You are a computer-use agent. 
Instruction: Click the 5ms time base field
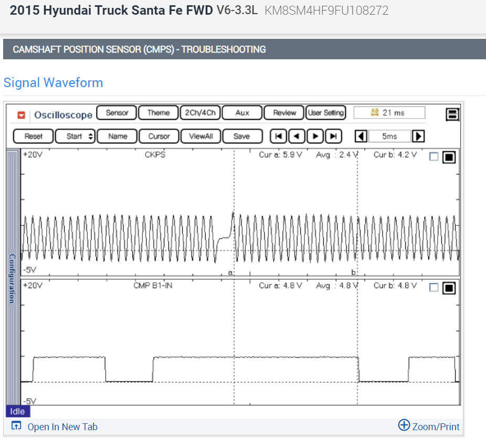389,136
